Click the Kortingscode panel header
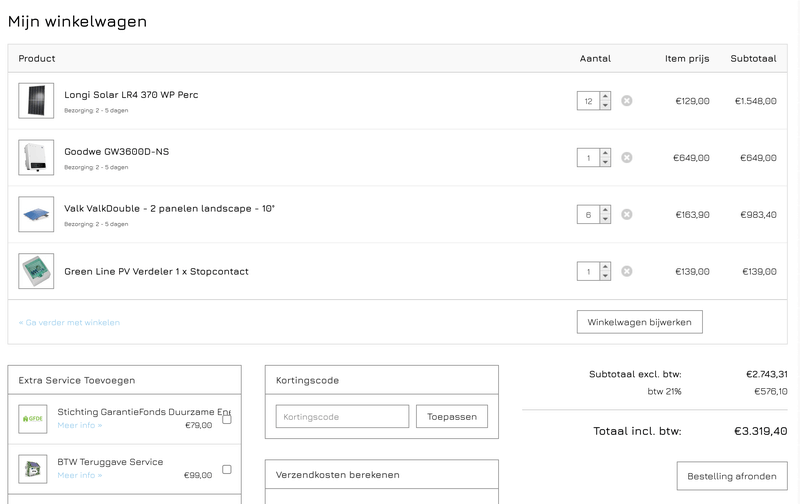The height and width of the screenshot is (504, 800). 382,380
